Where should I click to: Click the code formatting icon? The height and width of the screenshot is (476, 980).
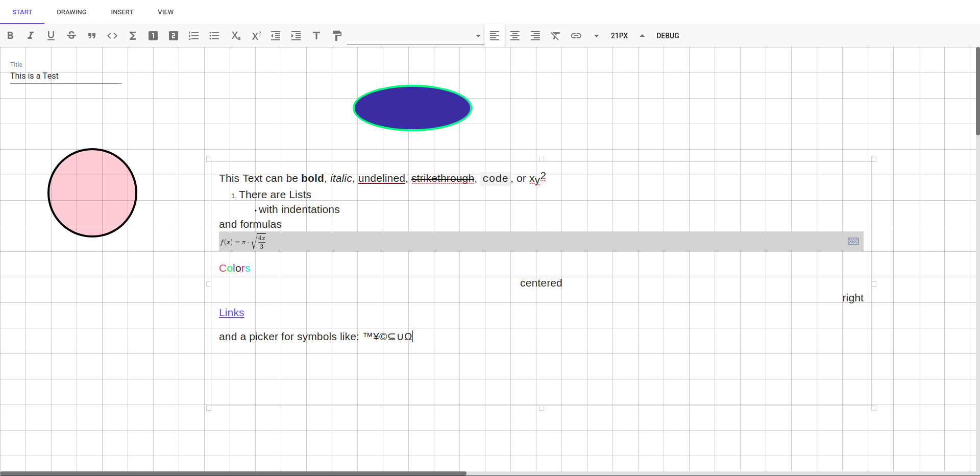[112, 36]
